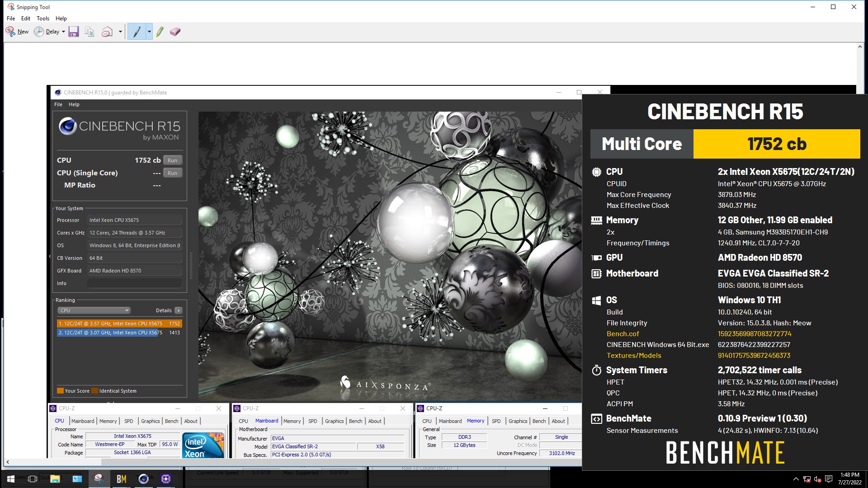
Task: Open the Pen options dropdown arrow
Action: pyautogui.click(x=149, y=32)
